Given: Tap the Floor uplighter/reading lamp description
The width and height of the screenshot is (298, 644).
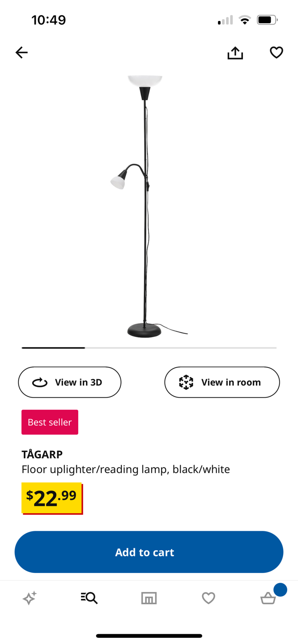Looking at the screenshot, I should point(126,469).
